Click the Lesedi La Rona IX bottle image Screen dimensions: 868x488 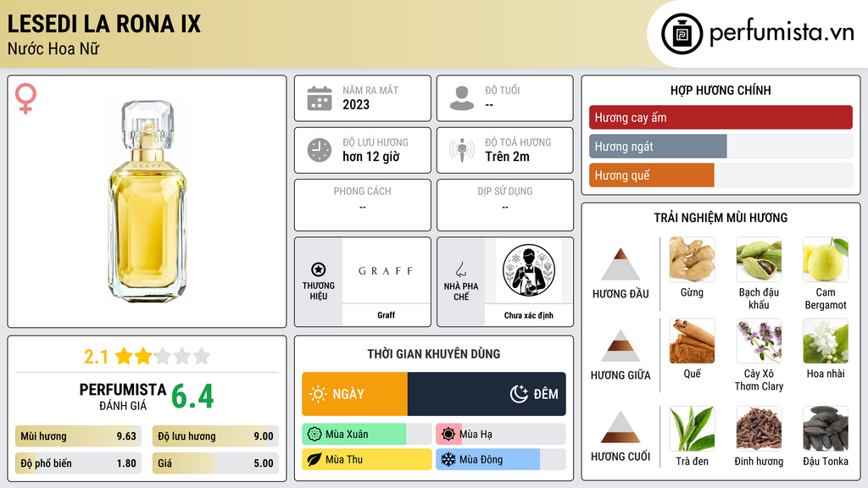(147, 200)
